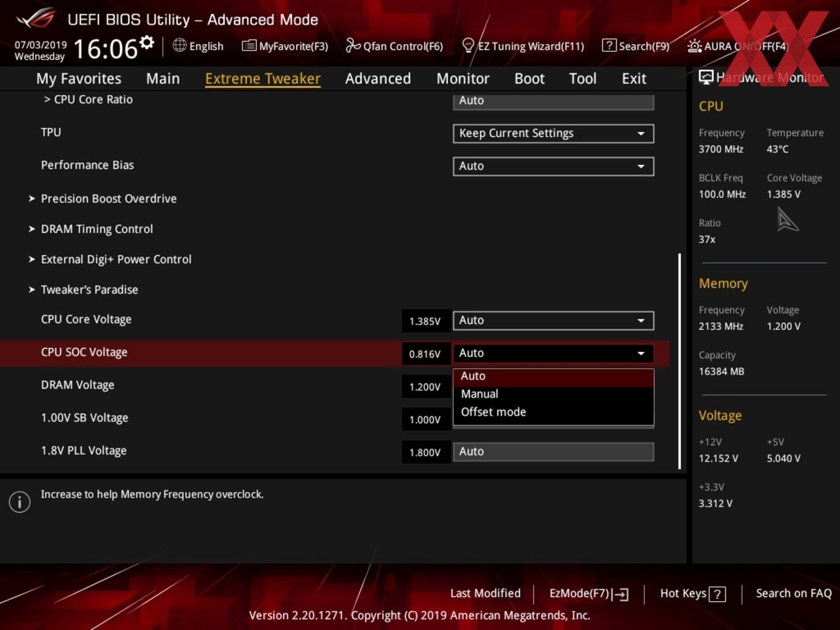Open Performance Bias dropdown
The image size is (840, 630).
click(553, 166)
